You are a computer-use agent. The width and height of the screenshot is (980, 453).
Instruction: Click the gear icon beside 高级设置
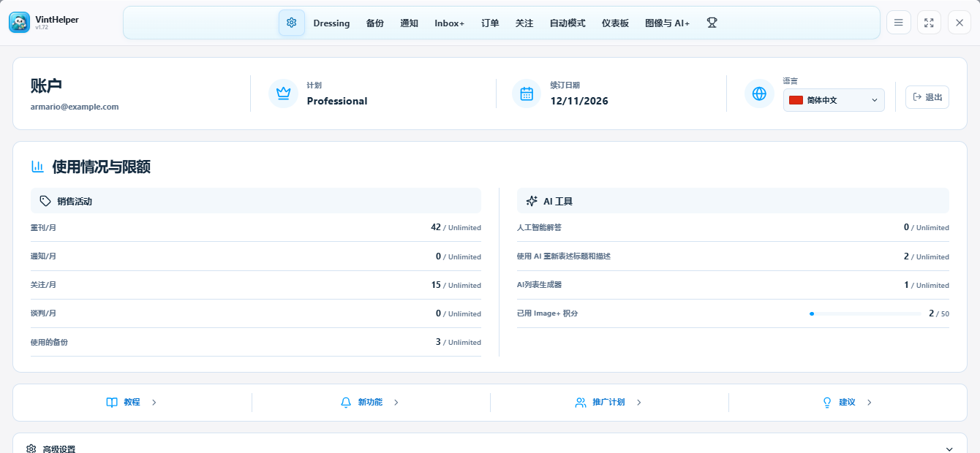pyautogui.click(x=31, y=449)
